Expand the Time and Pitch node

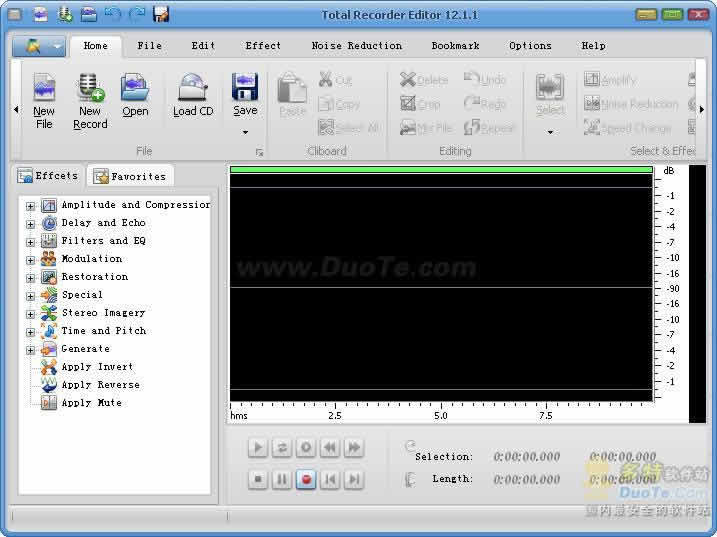point(30,332)
